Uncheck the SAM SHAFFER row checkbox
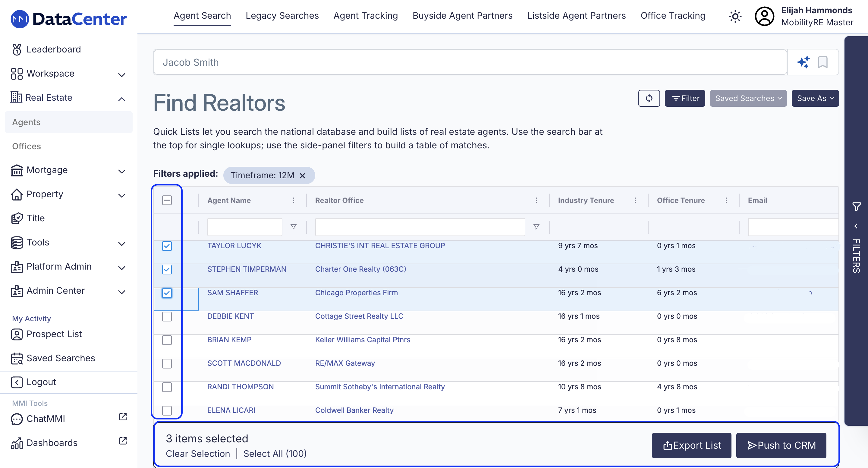868x468 pixels. [167, 293]
